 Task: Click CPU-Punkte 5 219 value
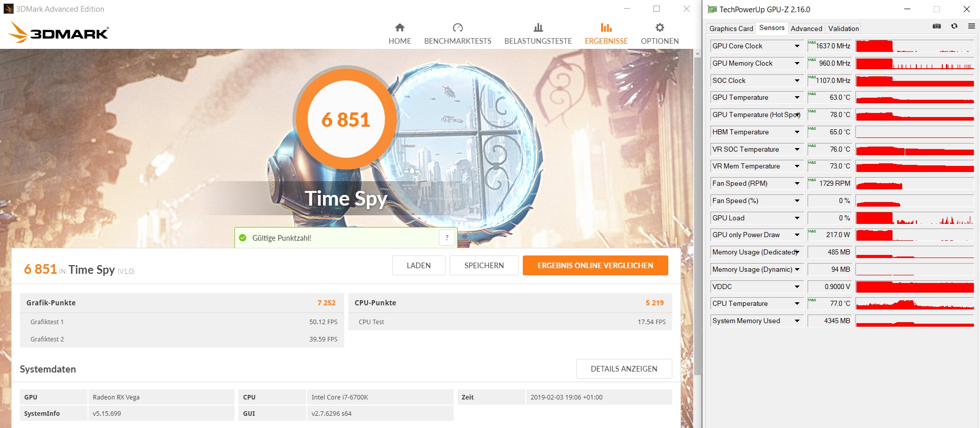click(655, 303)
